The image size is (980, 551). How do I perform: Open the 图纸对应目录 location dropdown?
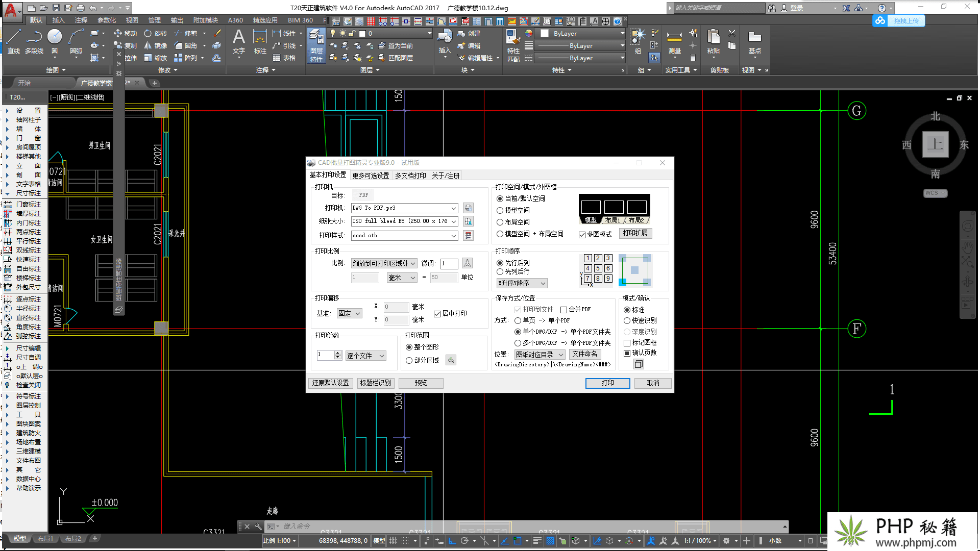pos(540,354)
